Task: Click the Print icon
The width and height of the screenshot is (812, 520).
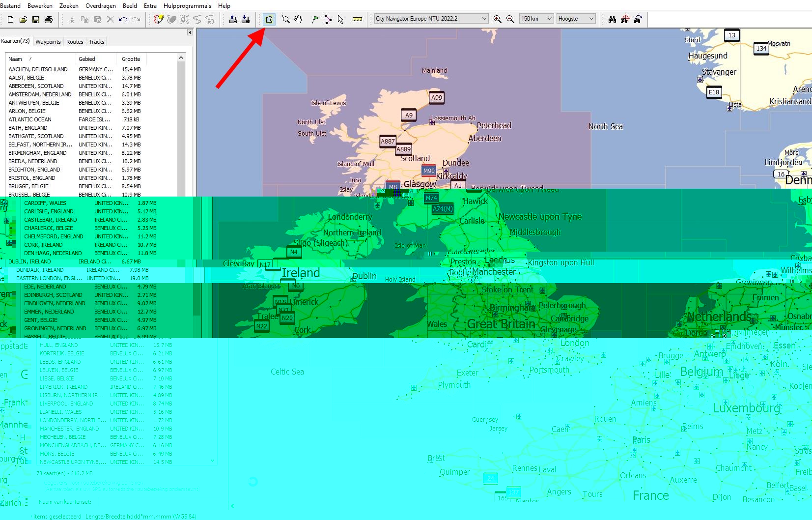Action: [x=49, y=19]
